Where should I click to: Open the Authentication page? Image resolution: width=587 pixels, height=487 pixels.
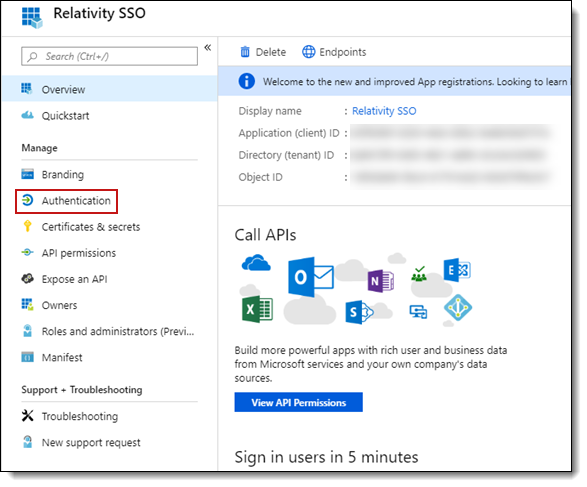point(66,201)
